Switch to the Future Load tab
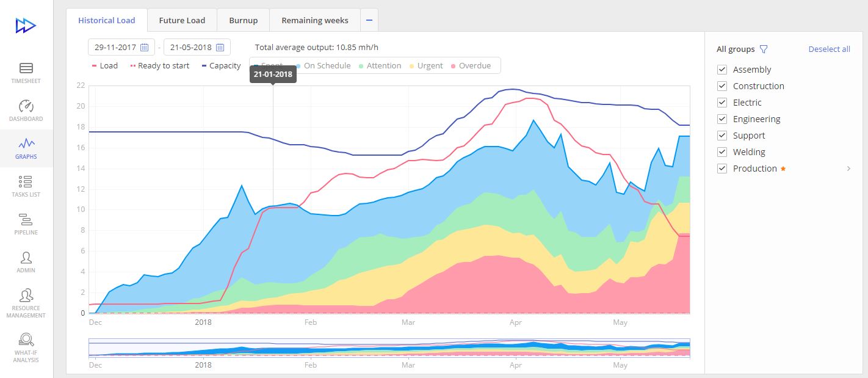The width and height of the screenshot is (868, 378). pos(182,20)
